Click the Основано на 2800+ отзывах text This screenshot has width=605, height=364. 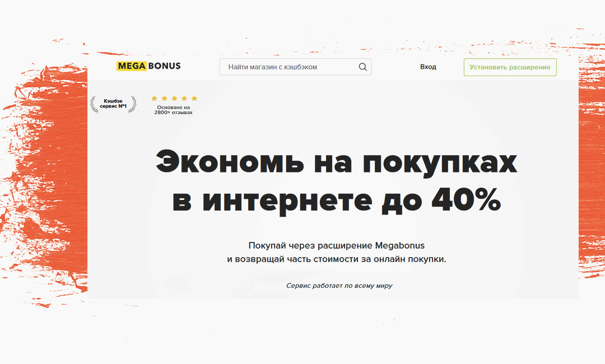click(173, 110)
